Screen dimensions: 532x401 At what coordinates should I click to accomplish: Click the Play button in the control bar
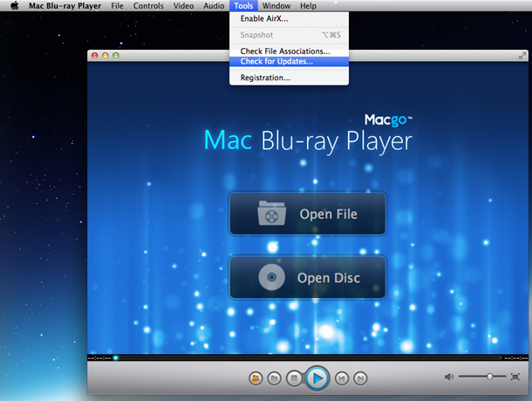click(318, 378)
